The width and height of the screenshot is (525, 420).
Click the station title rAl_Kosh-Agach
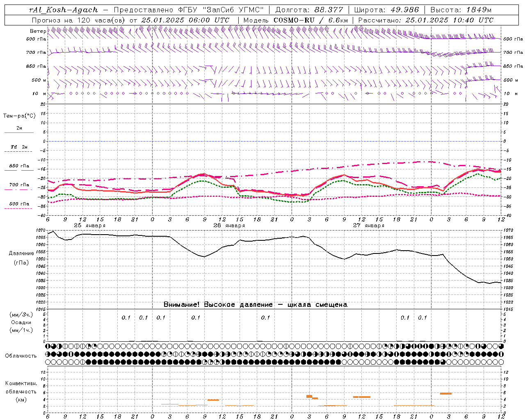tap(64, 10)
